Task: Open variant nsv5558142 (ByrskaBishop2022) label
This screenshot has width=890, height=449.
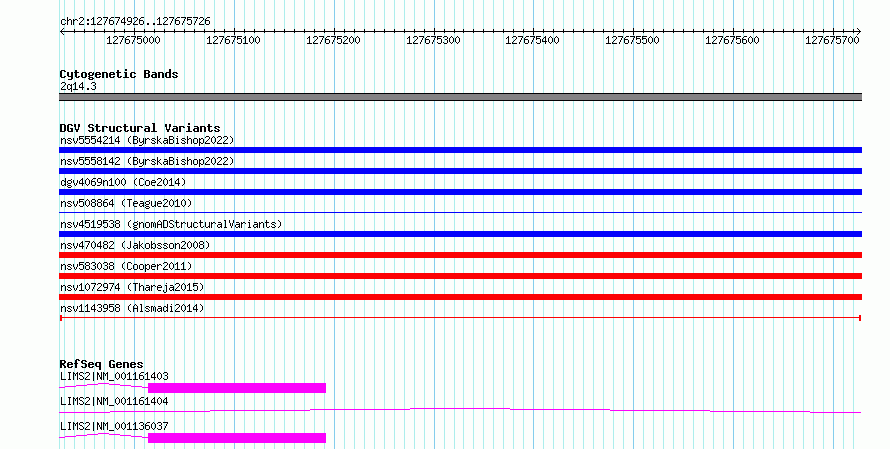Action: point(147,161)
